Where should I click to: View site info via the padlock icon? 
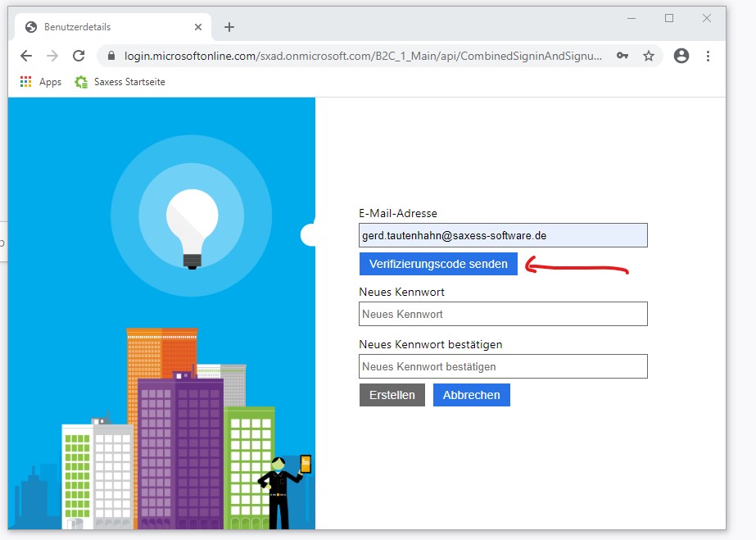tap(111, 56)
